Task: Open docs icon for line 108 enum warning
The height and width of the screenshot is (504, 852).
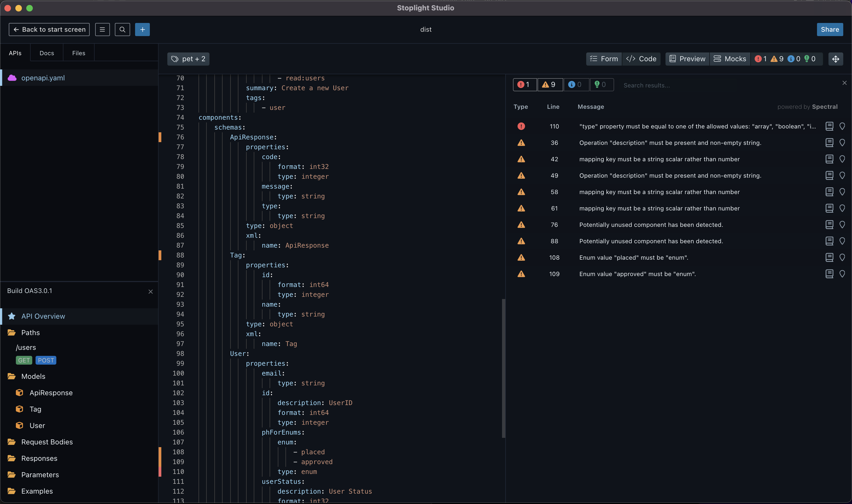Action: coord(829,257)
